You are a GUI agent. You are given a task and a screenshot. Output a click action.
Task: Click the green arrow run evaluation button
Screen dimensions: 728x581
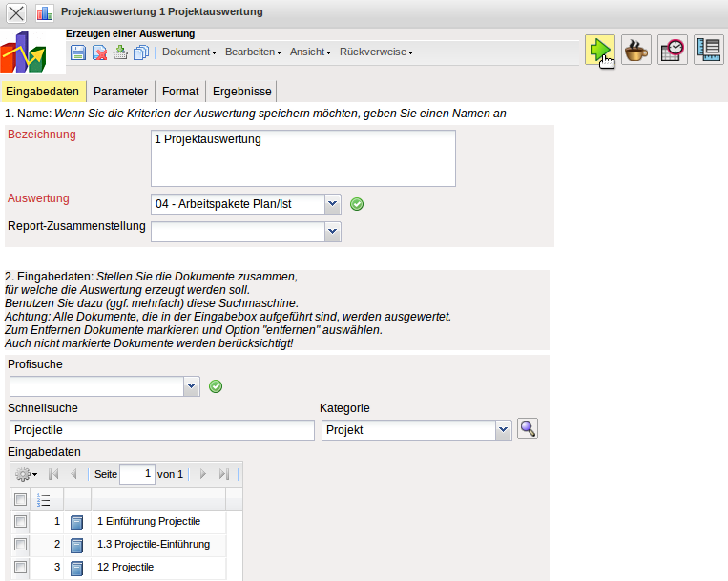(x=599, y=50)
